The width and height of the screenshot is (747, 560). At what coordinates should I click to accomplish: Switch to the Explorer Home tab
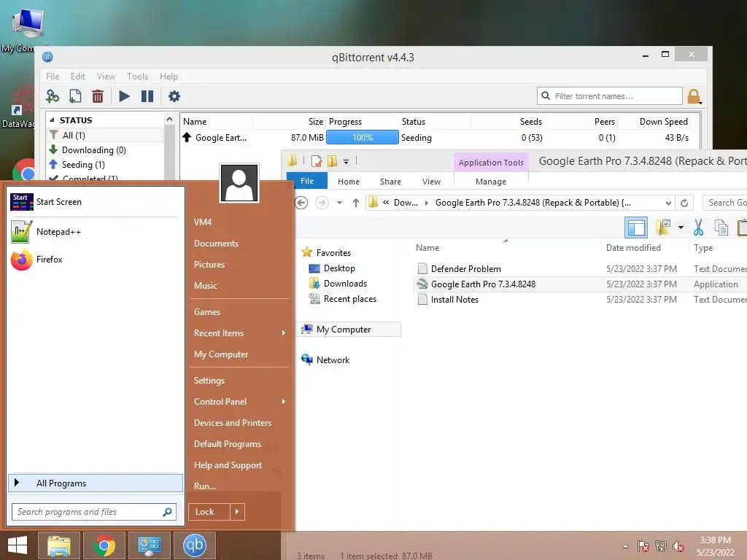tap(349, 182)
